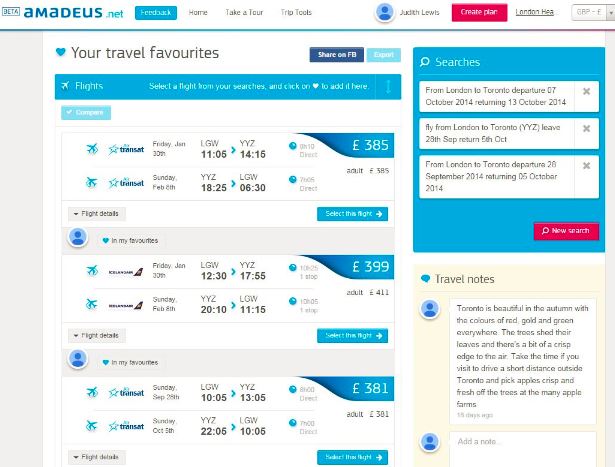Viewport: 615px width, 467px height.
Task: Click heart icon beside Your travel favourites
Action: point(61,52)
